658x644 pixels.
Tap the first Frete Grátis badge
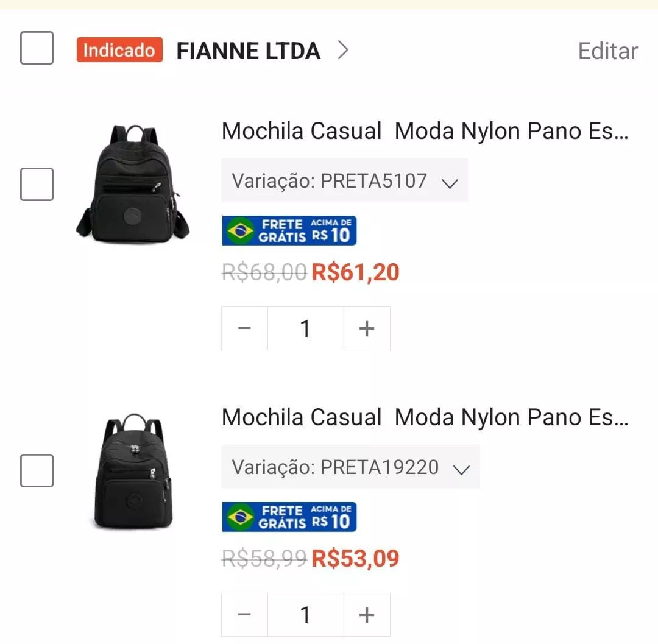tap(289, 231)
